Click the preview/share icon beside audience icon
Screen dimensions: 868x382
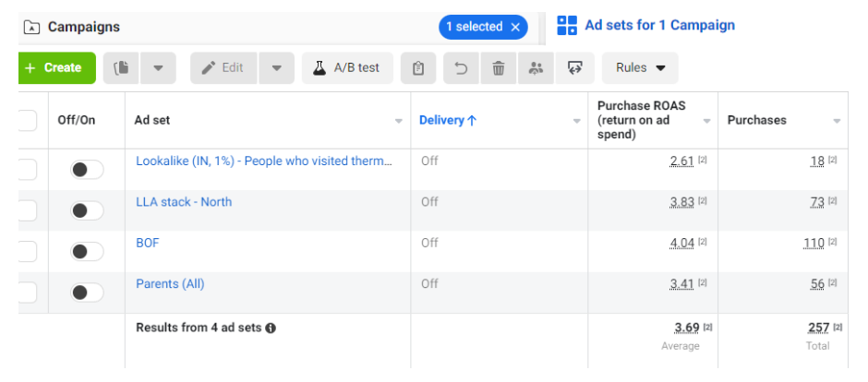(575, 68)
